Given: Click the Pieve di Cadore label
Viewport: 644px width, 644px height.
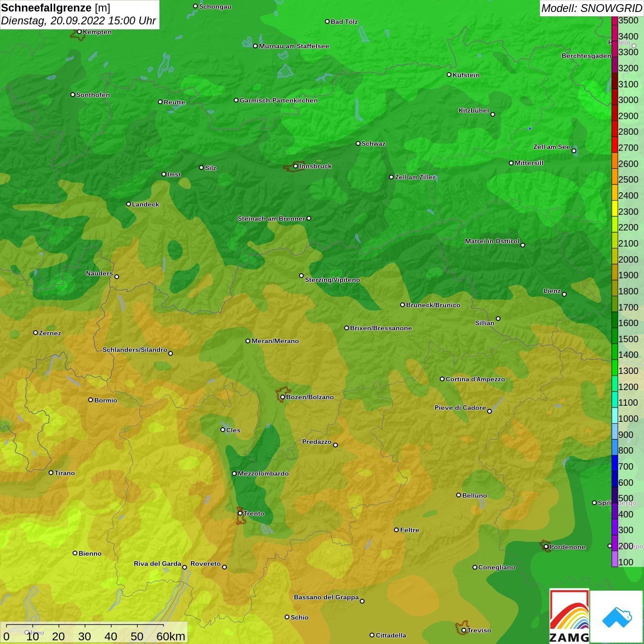Looking at the screenshot, I should (460, 408).
